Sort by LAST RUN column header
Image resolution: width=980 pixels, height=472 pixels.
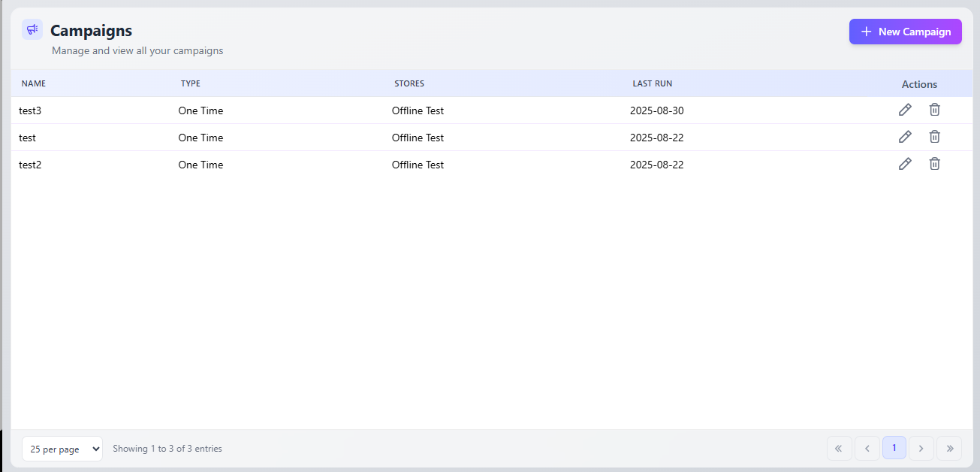point(652,83)
